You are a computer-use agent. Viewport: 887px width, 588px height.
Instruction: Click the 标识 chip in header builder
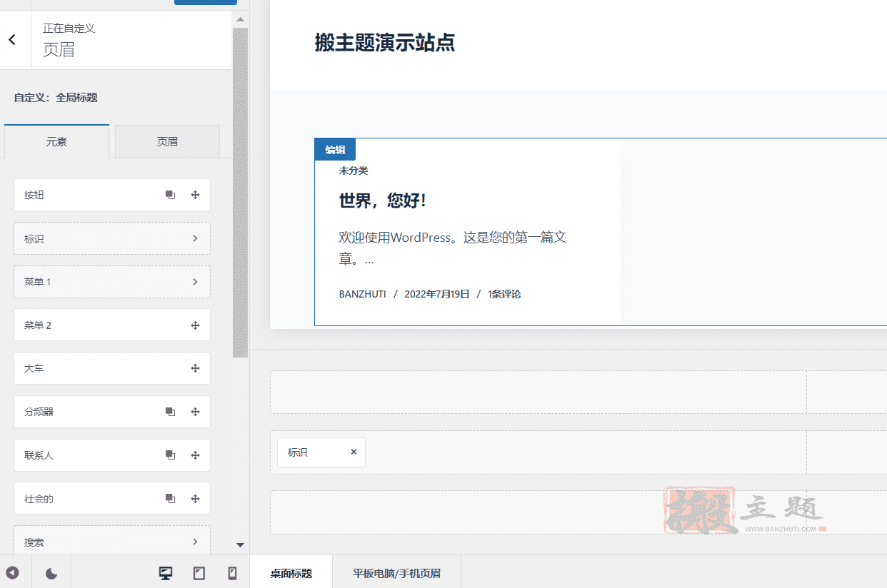pos(321,452)
